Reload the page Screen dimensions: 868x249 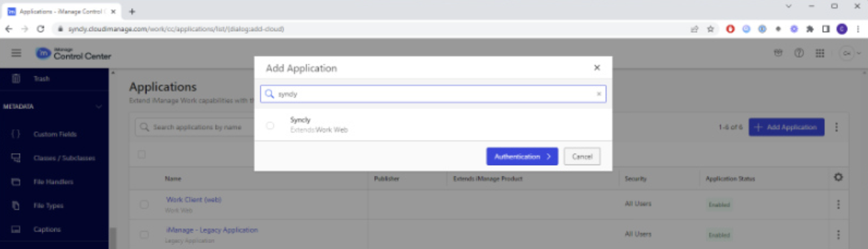coord(41,29)
